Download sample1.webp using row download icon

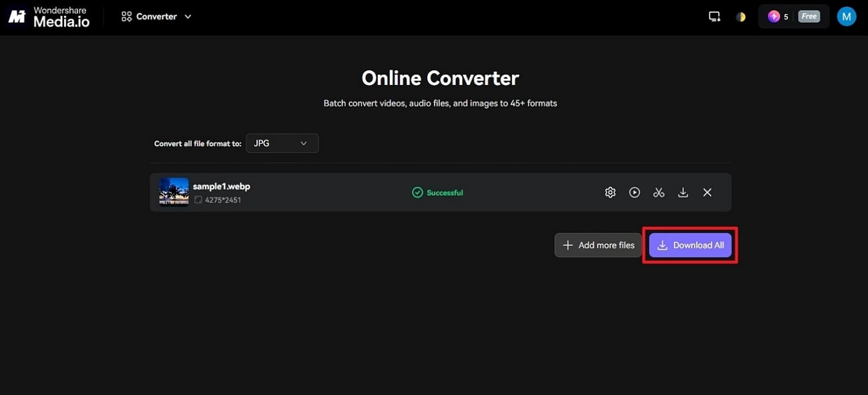tap(683, 192)
